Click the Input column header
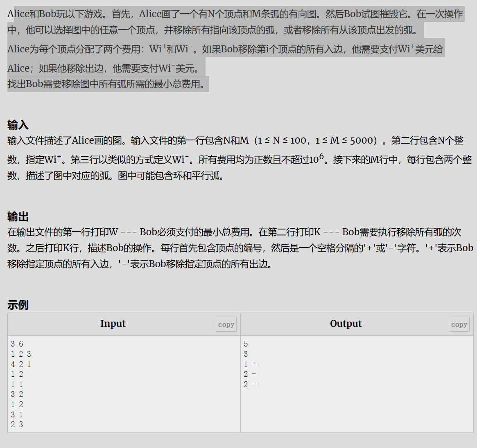This screenshot has width=477, height=448. [113, 323]
